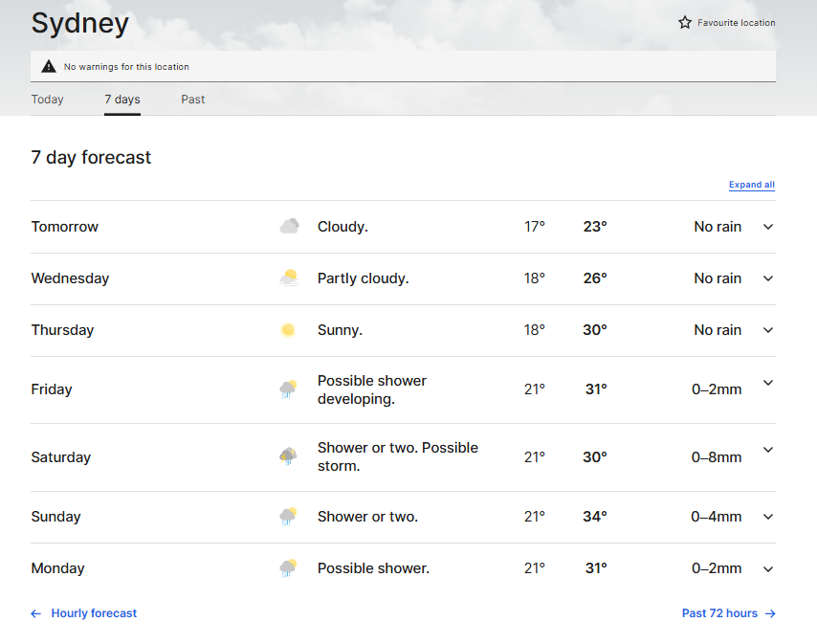Click the shower icon for Monday
The width and height of the screenshot is (817, 644).
point(288,568)
